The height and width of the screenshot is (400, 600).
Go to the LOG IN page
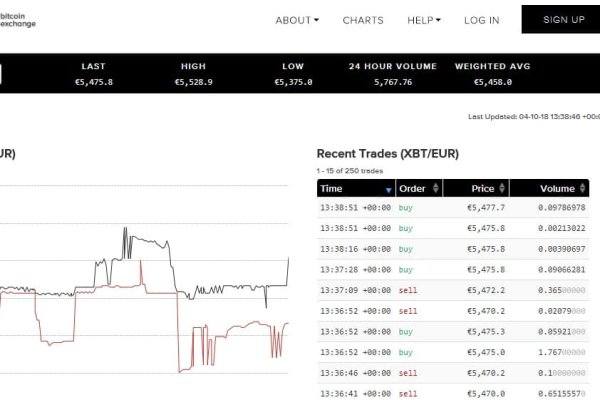point(481,20)
